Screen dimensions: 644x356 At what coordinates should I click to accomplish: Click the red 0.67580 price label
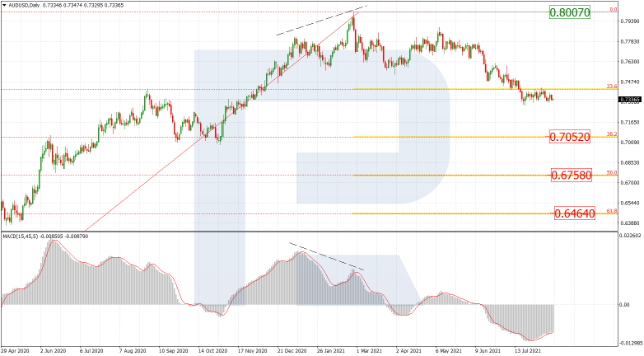[x=571, y=176]
